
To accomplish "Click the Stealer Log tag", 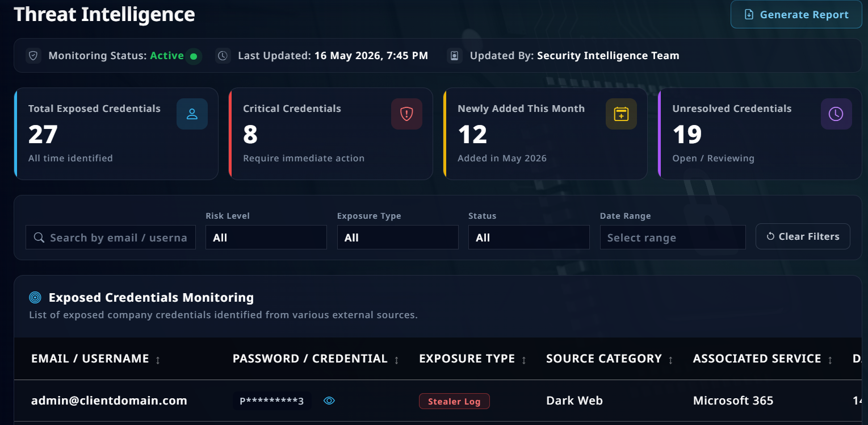I will point(454,401).
